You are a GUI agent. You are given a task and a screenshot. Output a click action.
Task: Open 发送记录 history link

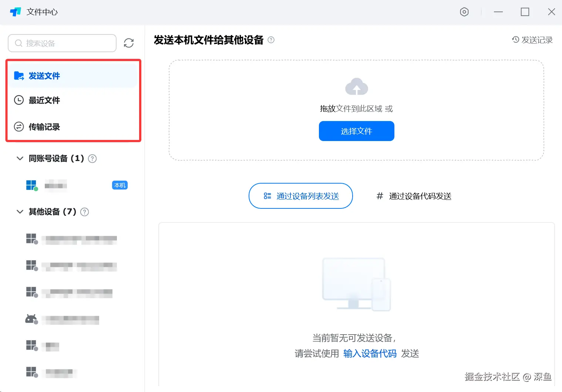(532, 40)
